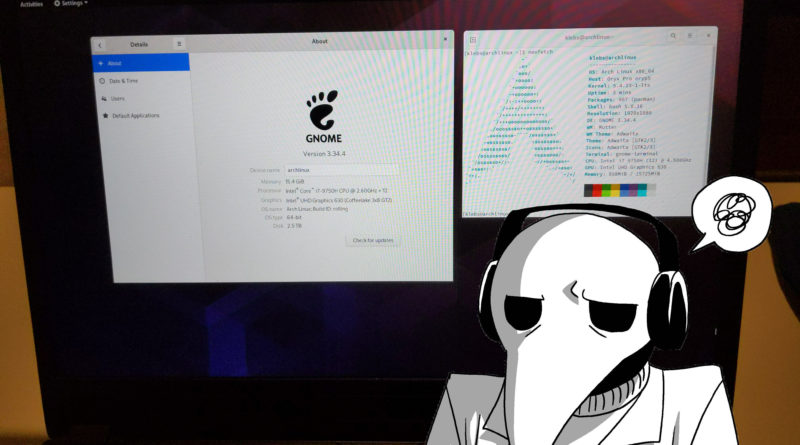This screenshot has width=800, height=445.
Task: Click the GPU: Intel UHD Graphics line in terminal
Action: [626, 167]
